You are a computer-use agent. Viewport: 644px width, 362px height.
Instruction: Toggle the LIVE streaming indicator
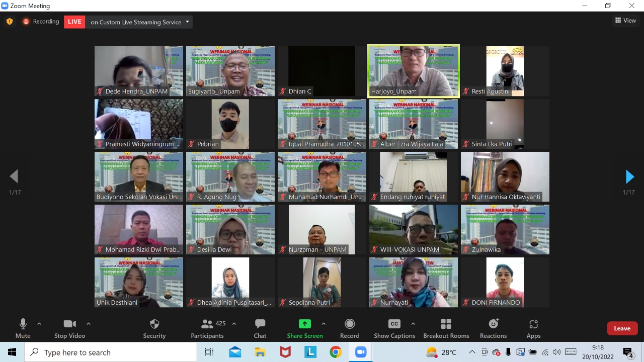pos(74,22)
